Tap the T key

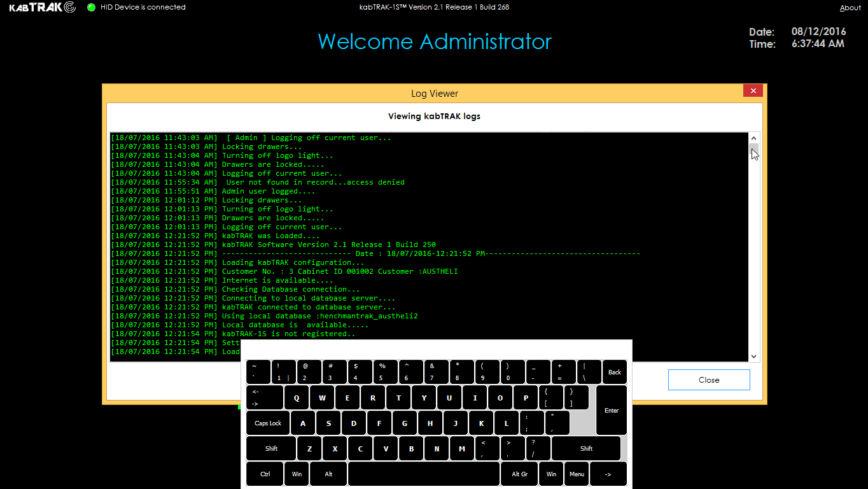tap(398, 397)
